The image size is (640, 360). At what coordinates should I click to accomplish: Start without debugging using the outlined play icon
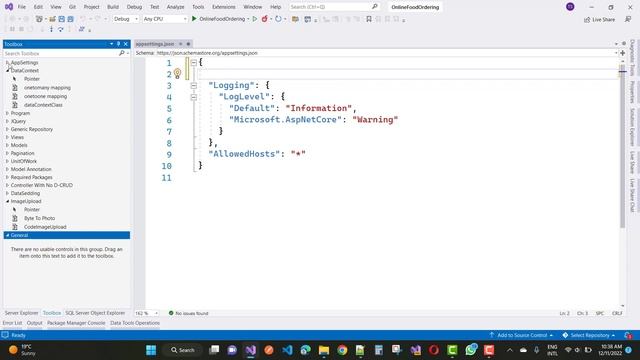(255, 19)
